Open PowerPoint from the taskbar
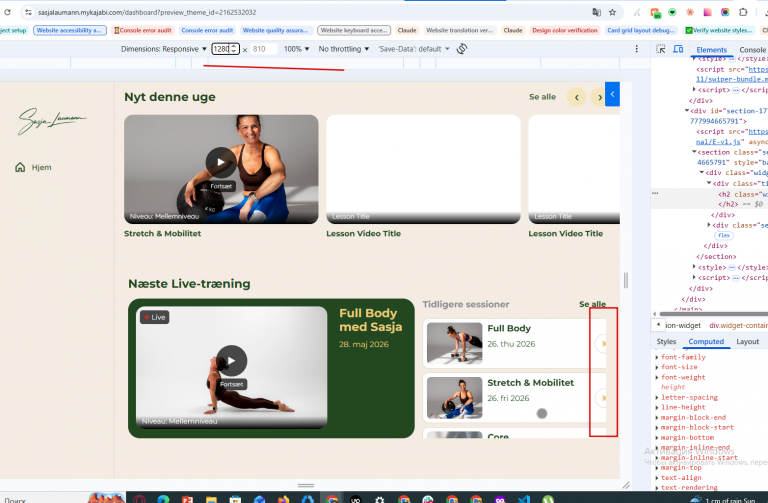 point(187,499)
